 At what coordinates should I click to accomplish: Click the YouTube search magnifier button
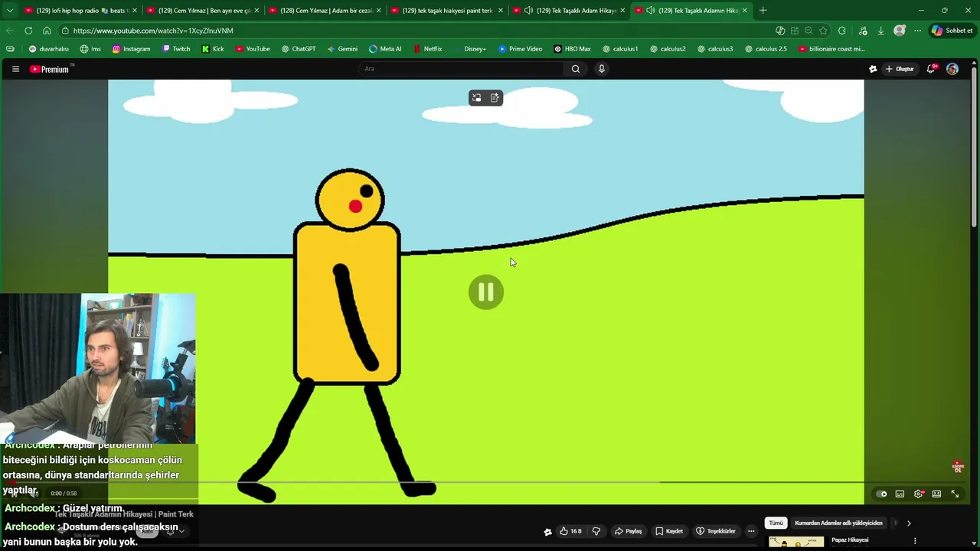point(576,69)
